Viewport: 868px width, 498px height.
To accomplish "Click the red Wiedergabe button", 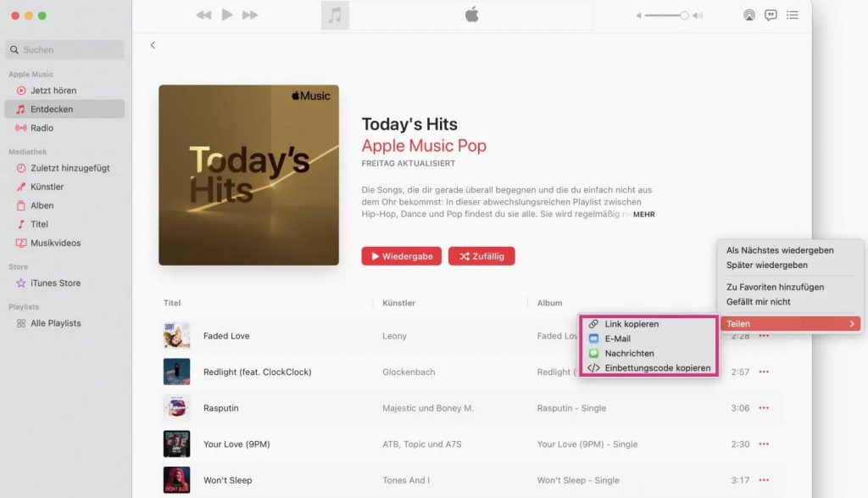I will click(401, 256).
